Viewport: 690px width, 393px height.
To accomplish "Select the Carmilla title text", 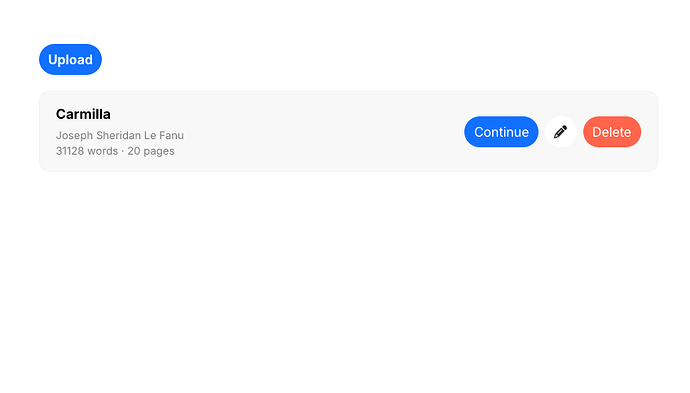I will point(83,114).
